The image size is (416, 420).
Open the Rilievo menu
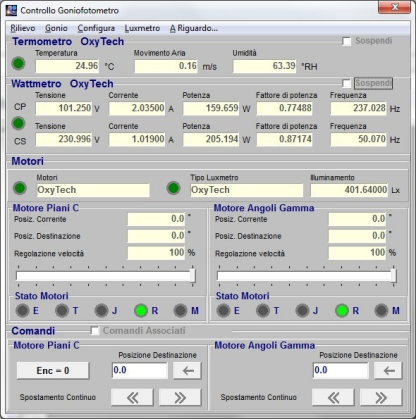(x=23, y=28)
